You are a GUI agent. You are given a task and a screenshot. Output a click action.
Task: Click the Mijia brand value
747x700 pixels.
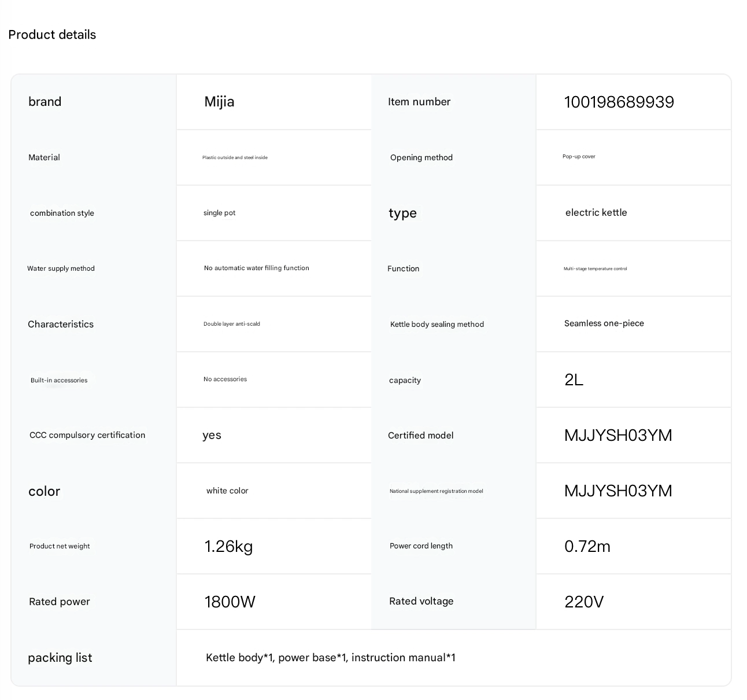(x=219, y=102)
